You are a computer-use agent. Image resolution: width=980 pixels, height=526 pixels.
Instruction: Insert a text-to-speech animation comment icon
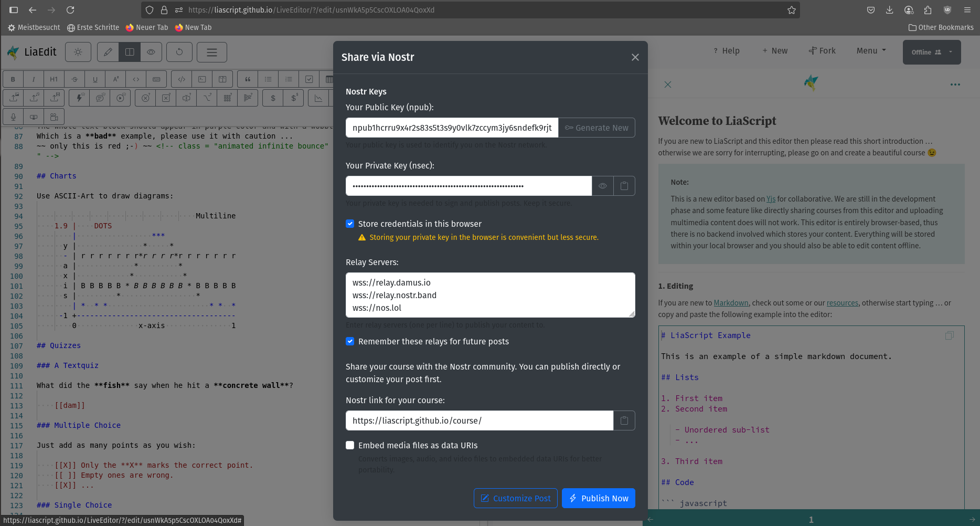[x=100, y=98]
